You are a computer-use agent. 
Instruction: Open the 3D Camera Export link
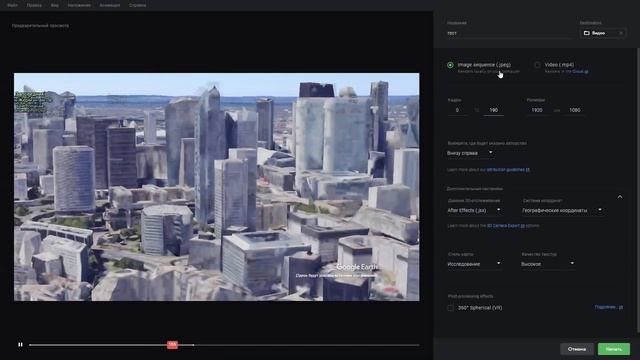click(x=506, y=226)
